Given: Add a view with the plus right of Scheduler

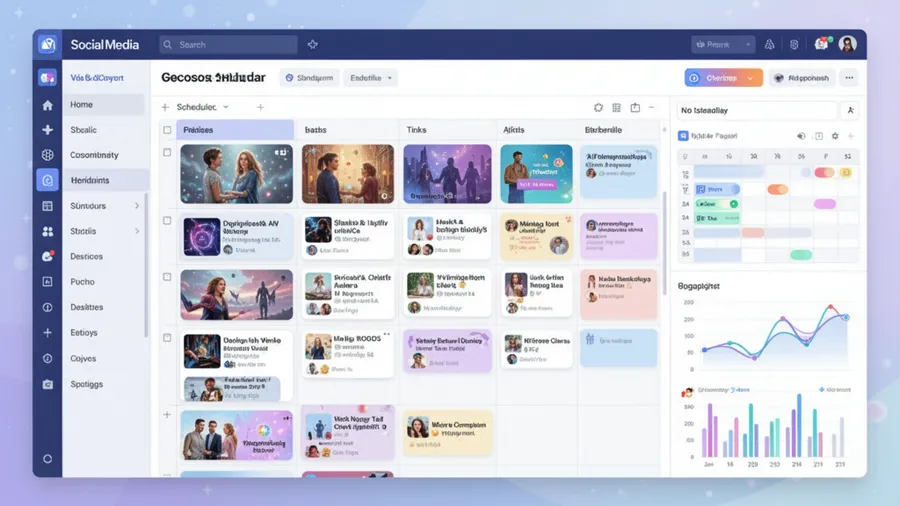Looking at the screenshot, I should click(x=260, y=107).
